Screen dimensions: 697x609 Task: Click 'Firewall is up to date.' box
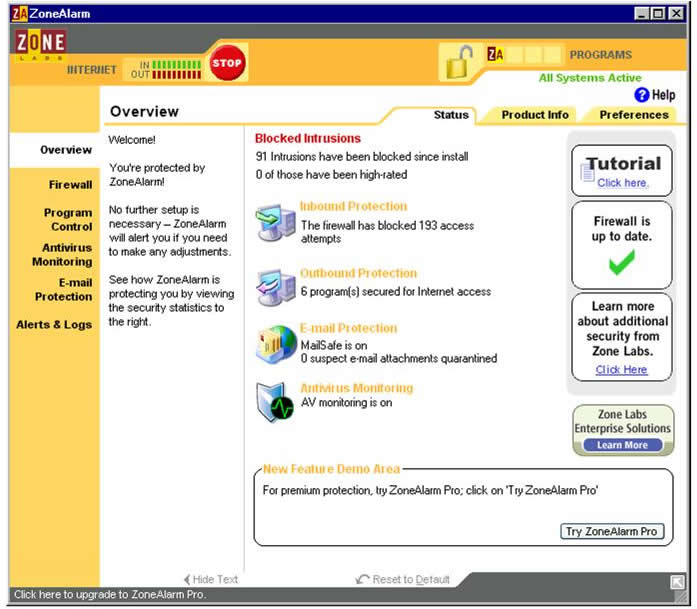(621, 245)
